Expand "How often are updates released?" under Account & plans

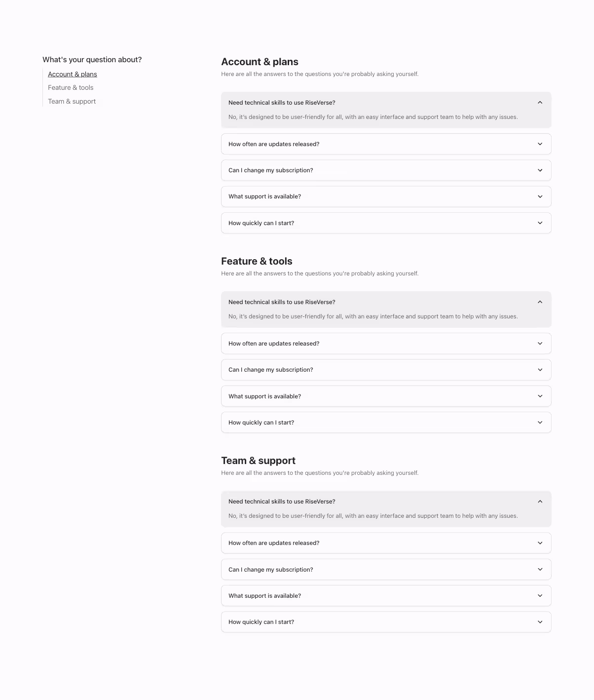(386, 144)
